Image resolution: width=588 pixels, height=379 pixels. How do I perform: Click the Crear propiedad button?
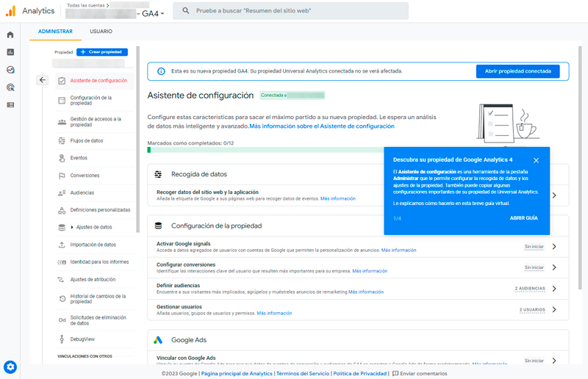(102, 52)
